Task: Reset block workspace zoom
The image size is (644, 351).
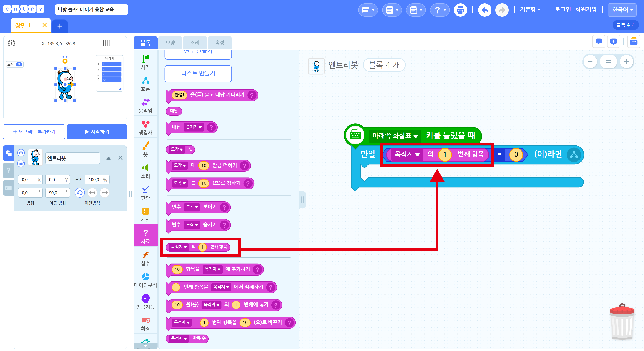Action: (608, 62)
